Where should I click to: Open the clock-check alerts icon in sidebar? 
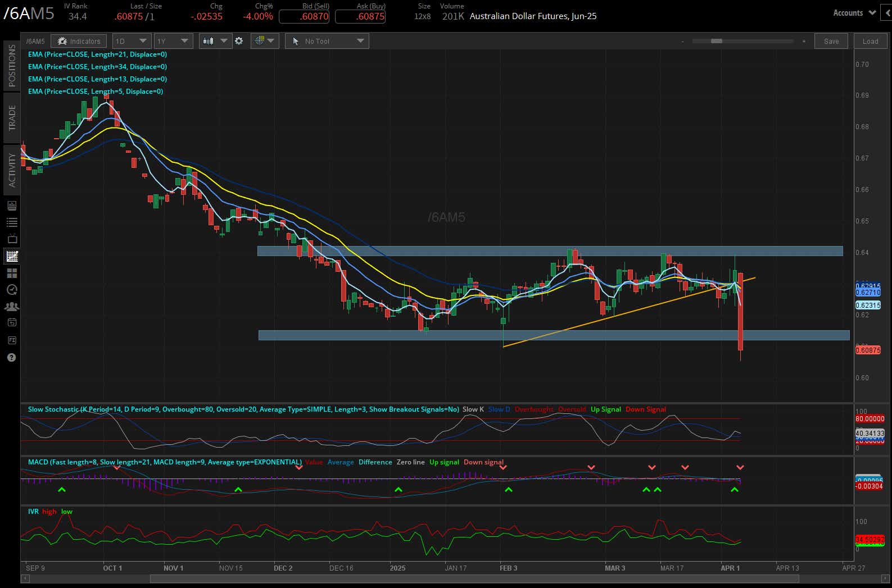(x=12, y=290)
